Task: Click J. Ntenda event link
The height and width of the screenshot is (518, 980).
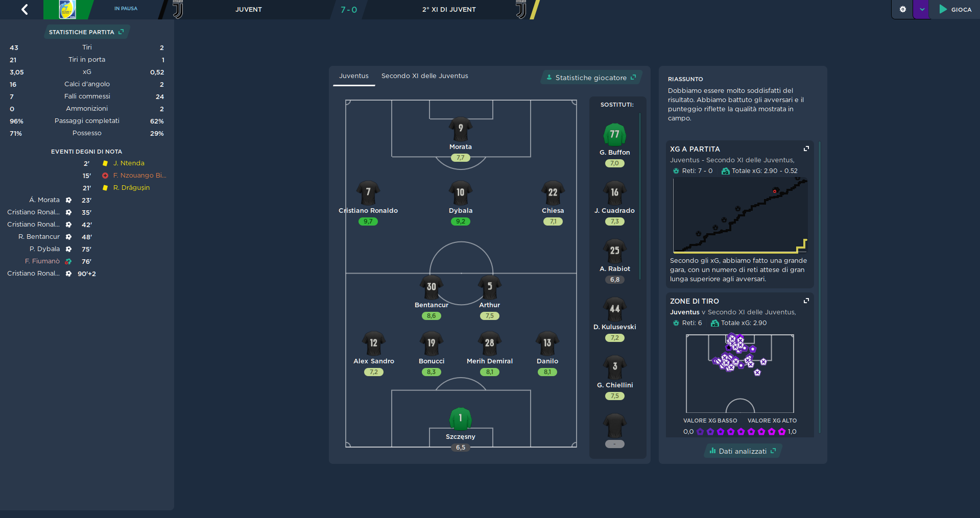Action: tap(129, 163)
